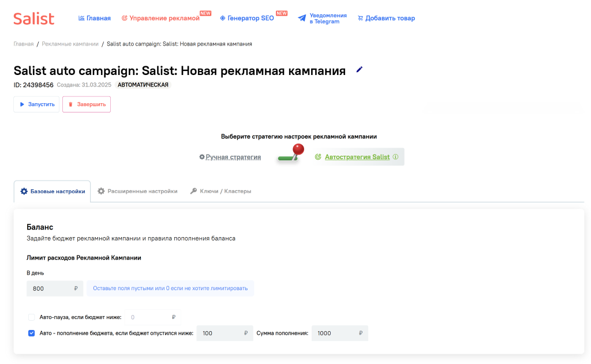The image size is (591, 364).
Task: Click the Salist logo
Action: tap(34, 18)
